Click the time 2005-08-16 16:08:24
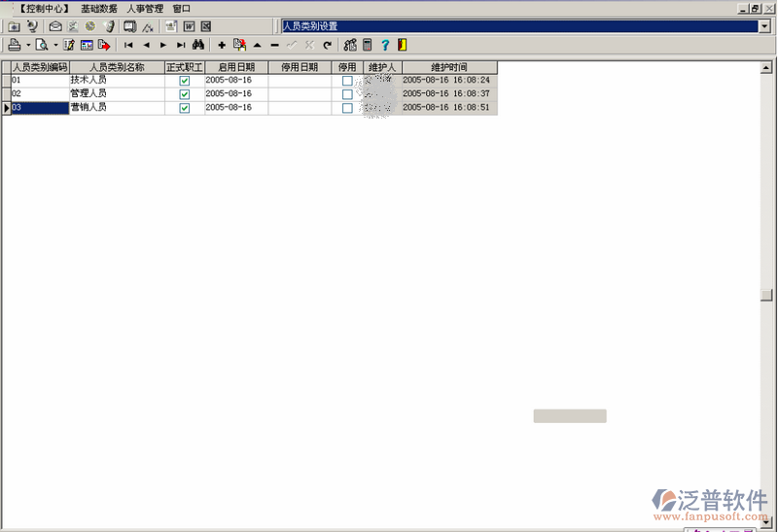Viewport: 778px width, 532px height. point(446,81)
